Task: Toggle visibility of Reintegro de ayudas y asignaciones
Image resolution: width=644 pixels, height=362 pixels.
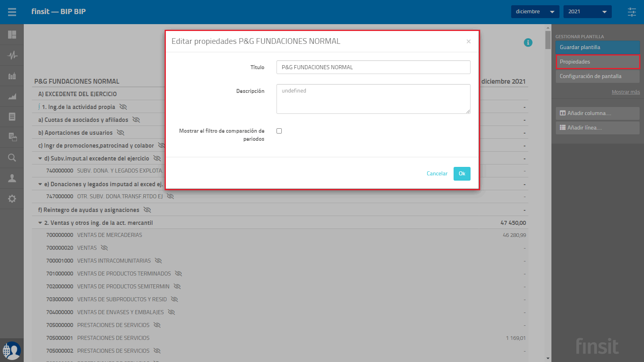Action: [x=147, y=210]
